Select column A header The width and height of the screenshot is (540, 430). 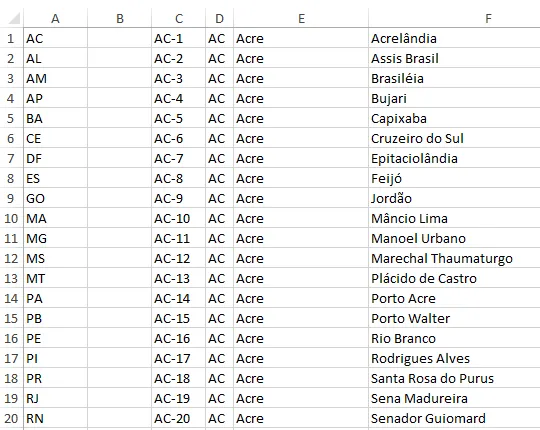click(55, 19)
